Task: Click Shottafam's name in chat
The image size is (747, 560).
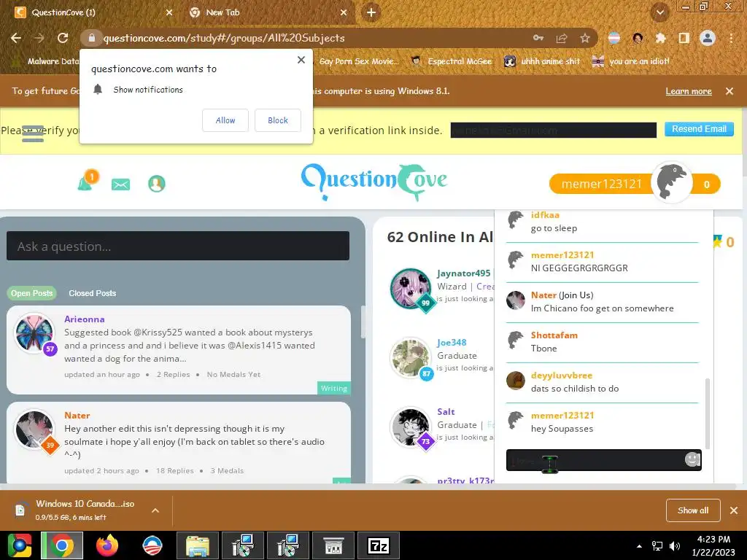Action: click(554, 335)
